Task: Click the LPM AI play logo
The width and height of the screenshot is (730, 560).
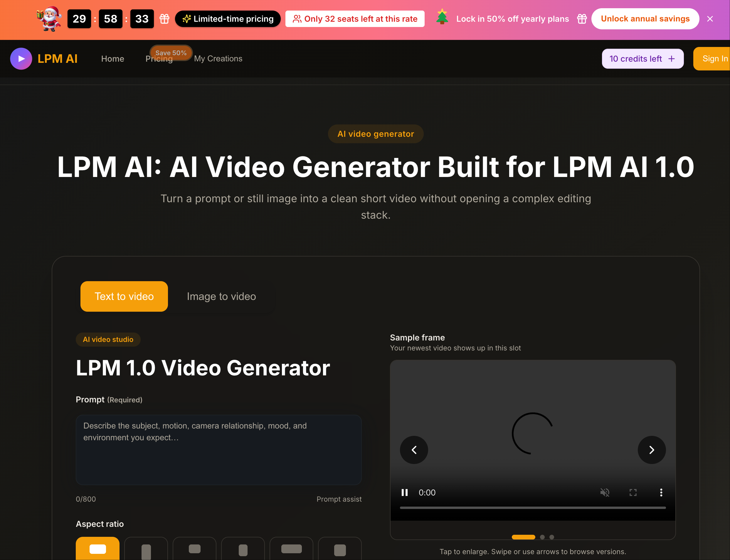Action: click(21, 59)
